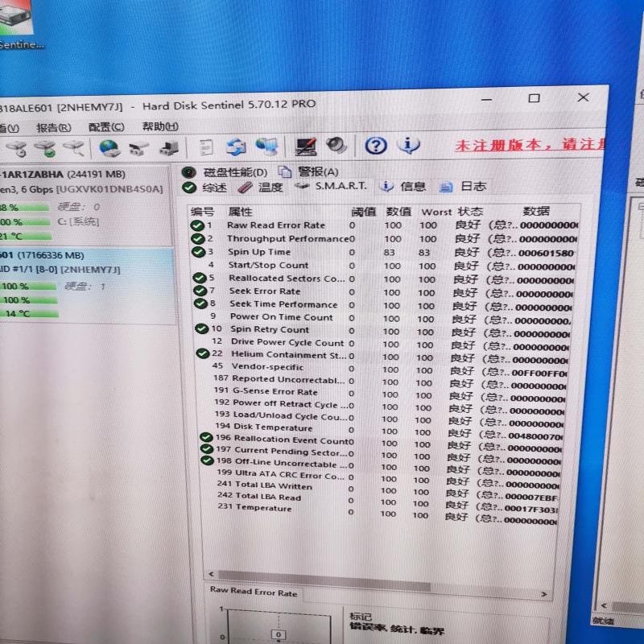Viewport: 644px width, 644px height.
Task: Click the disk with magnifier toolbar icon
Action: click(x=74, y=148)
